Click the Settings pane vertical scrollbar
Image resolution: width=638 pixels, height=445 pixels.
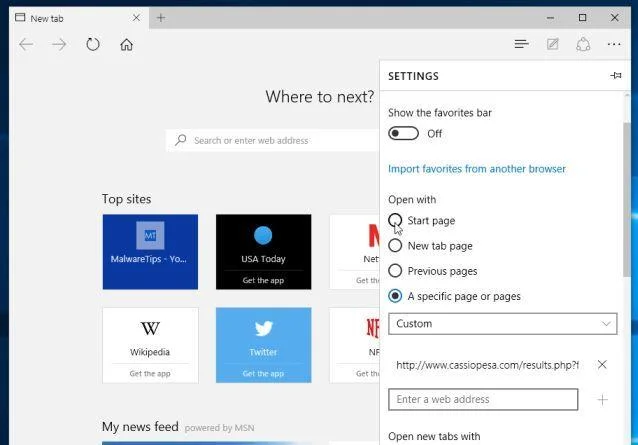pos(627,199)
